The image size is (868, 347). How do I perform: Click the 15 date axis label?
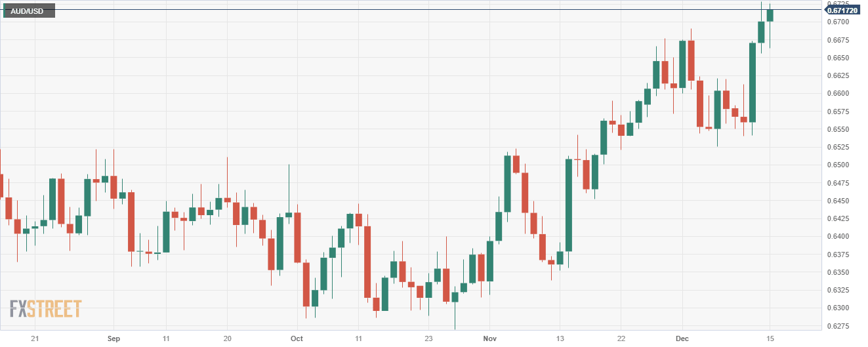point(770,339)
